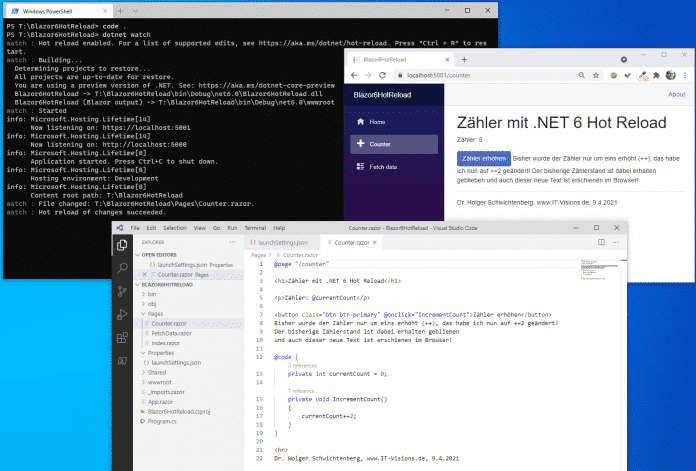Open Selection menu in VS Code
696x471 pixels.
coord(175,228)
